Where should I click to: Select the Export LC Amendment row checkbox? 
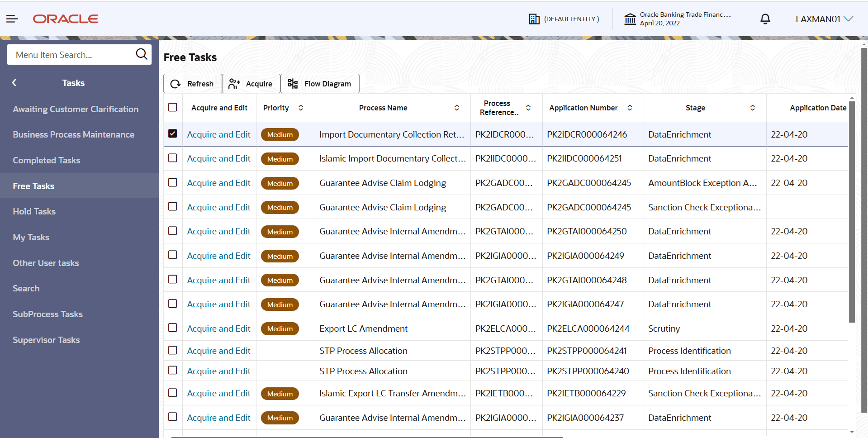coord(172,328)
